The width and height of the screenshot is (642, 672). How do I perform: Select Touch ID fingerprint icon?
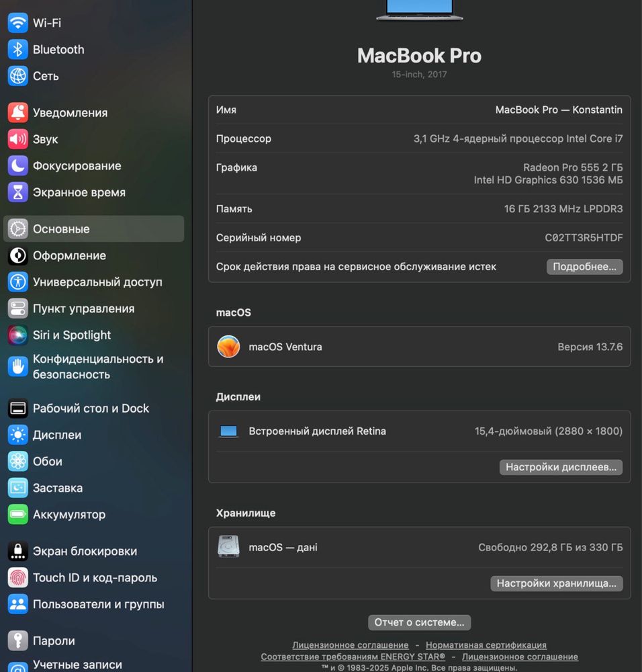point(17,578)
